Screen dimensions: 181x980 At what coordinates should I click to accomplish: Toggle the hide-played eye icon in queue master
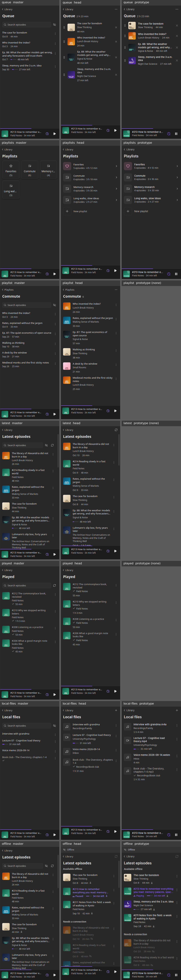(x=55, y=25)
